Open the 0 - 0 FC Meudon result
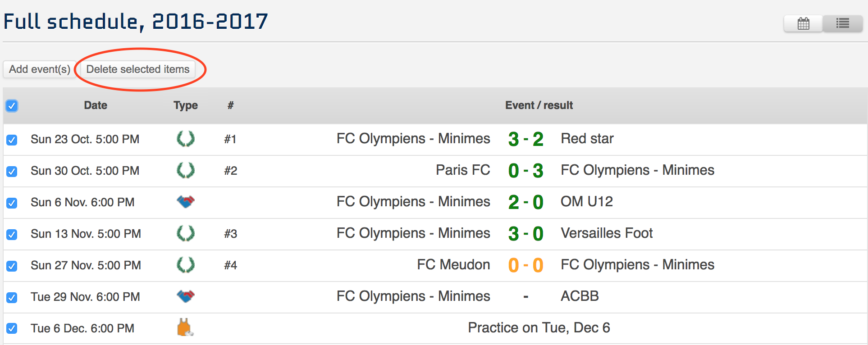868x345 pixels. tap(525, 265)
